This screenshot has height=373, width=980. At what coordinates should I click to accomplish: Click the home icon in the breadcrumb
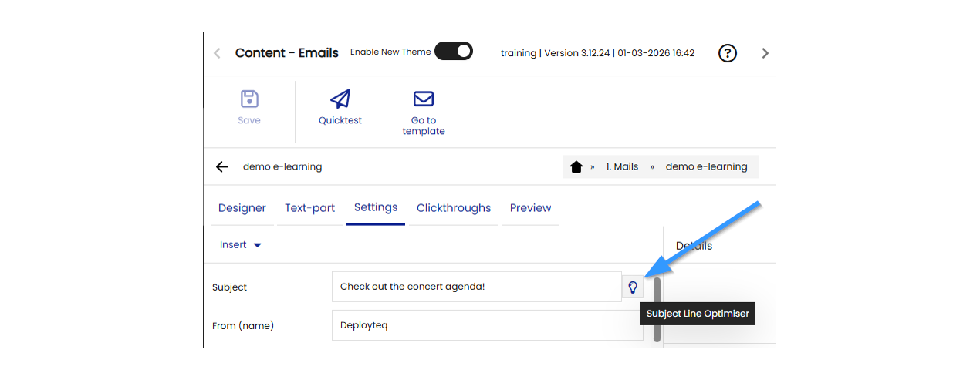click(576, 167)
